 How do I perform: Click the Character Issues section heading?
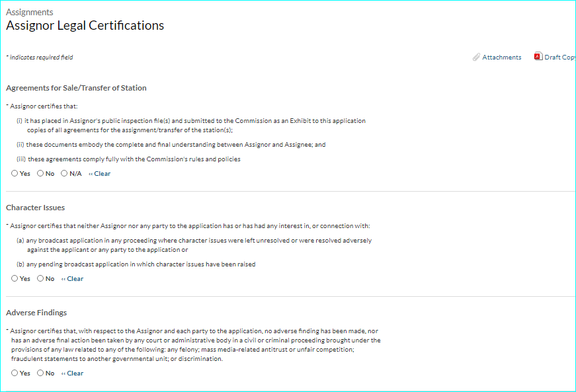click(x=36, y=208)
